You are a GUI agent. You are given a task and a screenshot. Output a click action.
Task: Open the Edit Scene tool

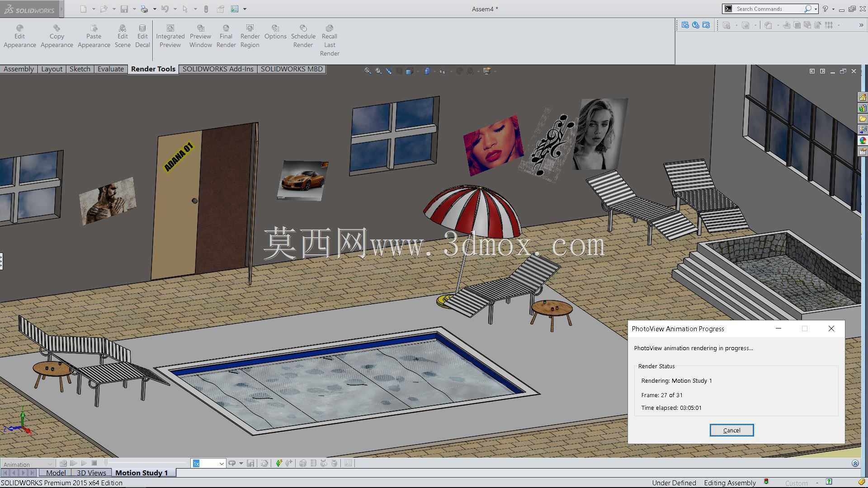123,36
